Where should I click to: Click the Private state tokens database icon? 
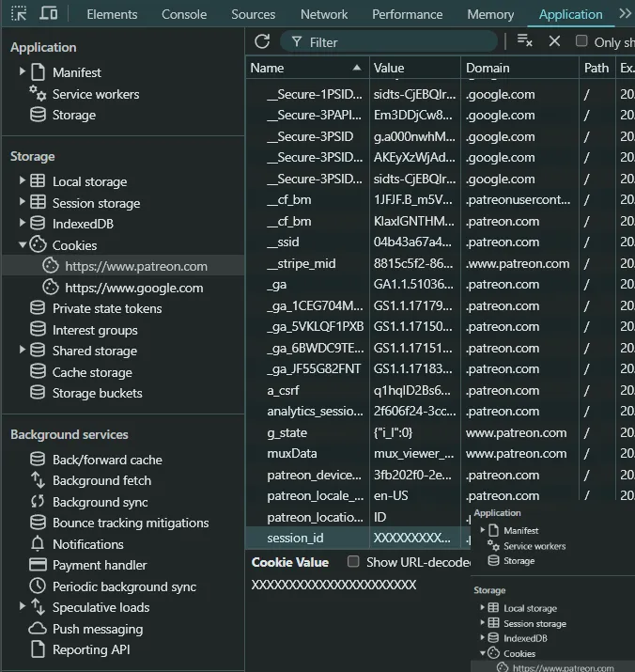click(x=38, y=308)
